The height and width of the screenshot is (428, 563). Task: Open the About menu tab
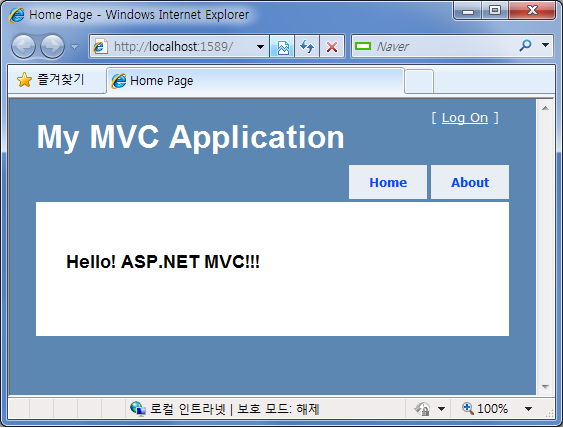(470, 182)
